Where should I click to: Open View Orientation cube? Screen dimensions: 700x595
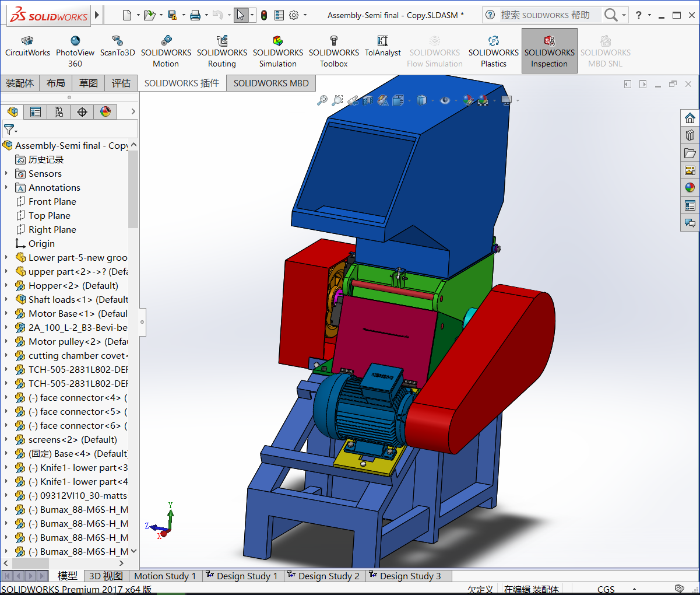pyautogui.click(x=398, y=100)
